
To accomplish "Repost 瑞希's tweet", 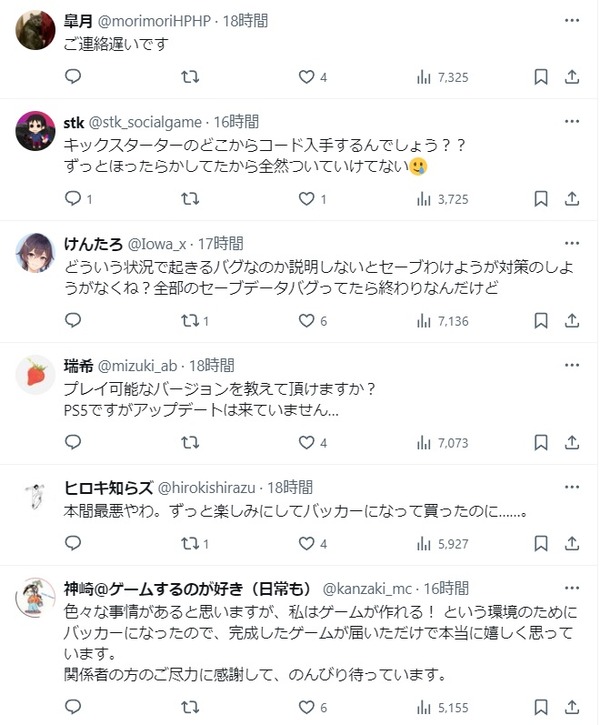I will [190, 442].
